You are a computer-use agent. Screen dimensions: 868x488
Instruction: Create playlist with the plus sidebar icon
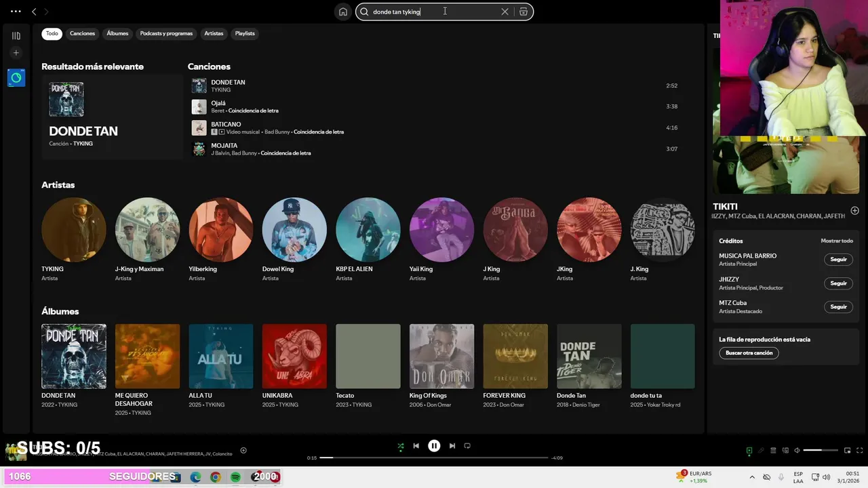16,53
